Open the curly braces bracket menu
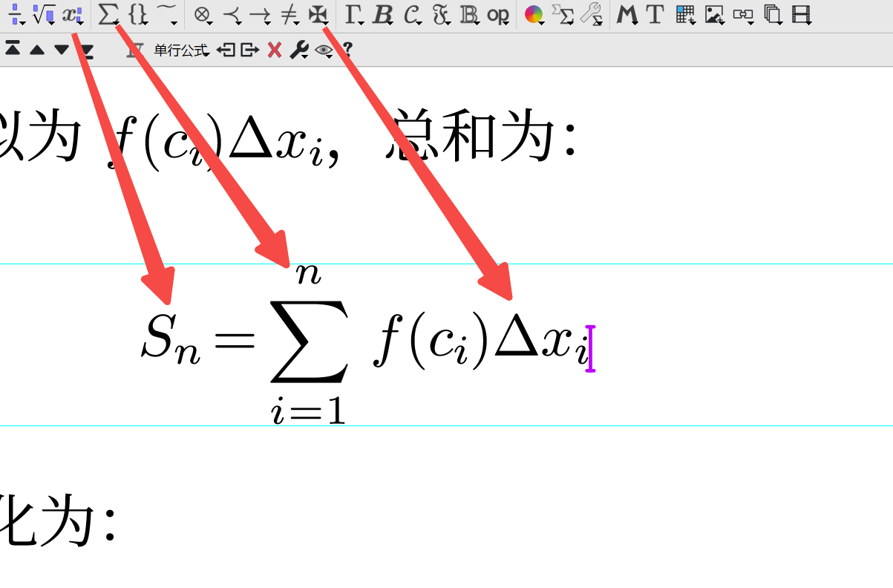893x588 pixels. [x=137, y=13]
